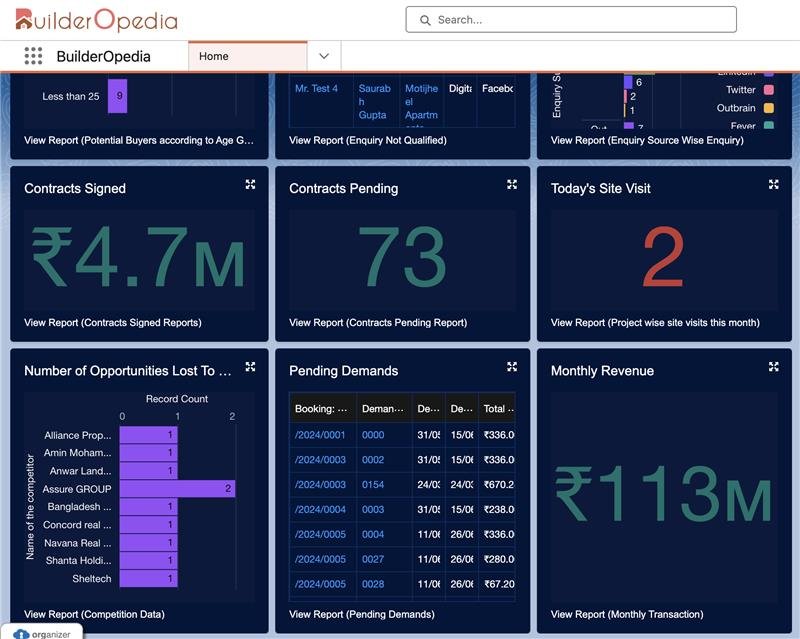This screenshot has height=639, width=800.
Task: Expand the Today's Site Visit widget
Action: [x=773, y=184]
